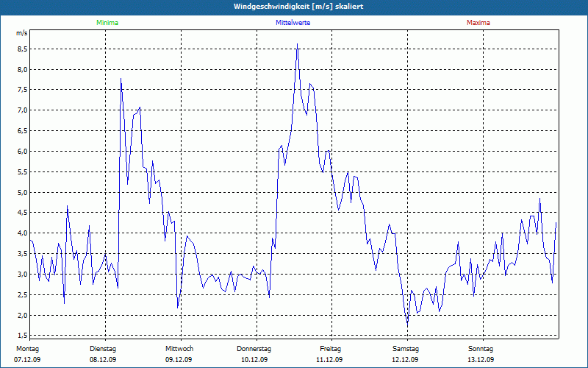Image resolution: width=588 pixels, height=368 pixels.
Task: Click the 7,0 y-axis value
Action: pyautogui.click(x=23, y=110)
